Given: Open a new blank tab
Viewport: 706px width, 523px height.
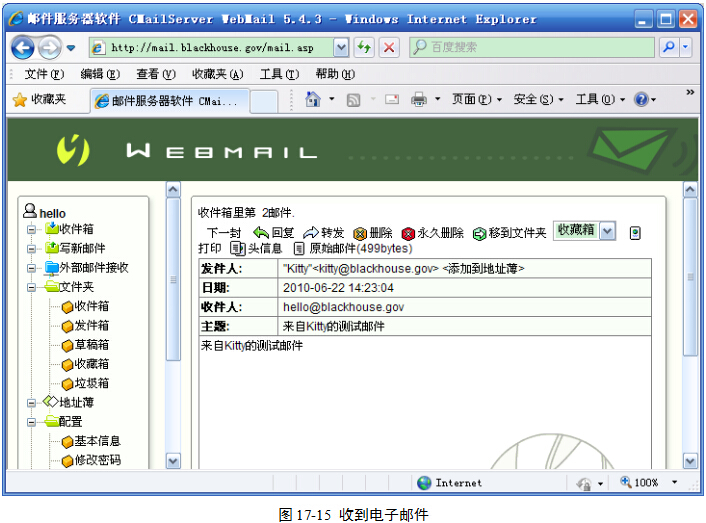Looking at the screenshot, I should [263, 101].
